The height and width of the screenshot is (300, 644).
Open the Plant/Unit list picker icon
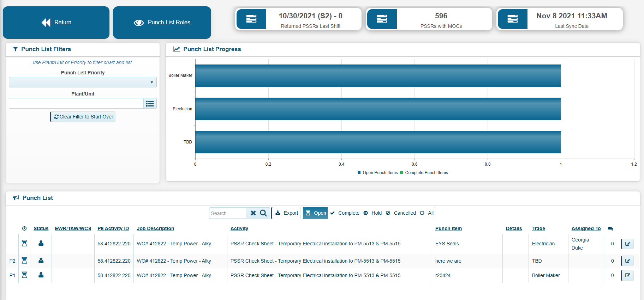150,103
